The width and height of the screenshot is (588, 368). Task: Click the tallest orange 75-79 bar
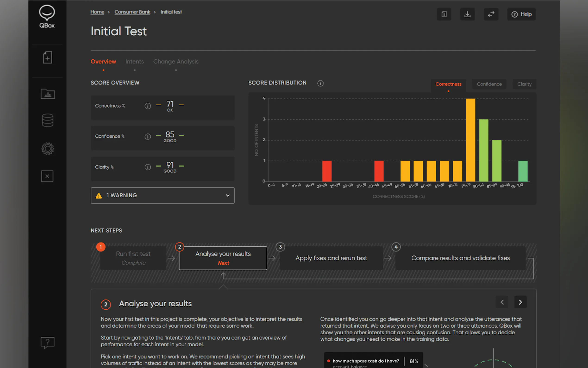[x=470, y=140]
